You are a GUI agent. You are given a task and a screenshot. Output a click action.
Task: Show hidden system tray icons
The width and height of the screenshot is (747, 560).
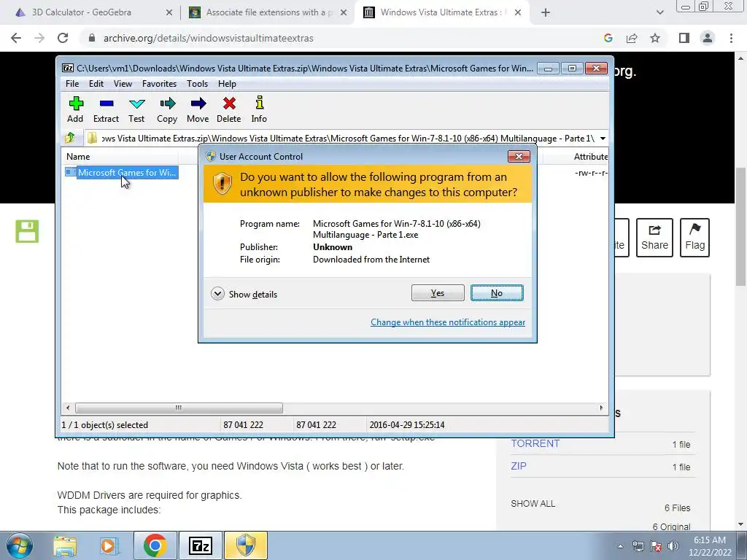(620, 546)
